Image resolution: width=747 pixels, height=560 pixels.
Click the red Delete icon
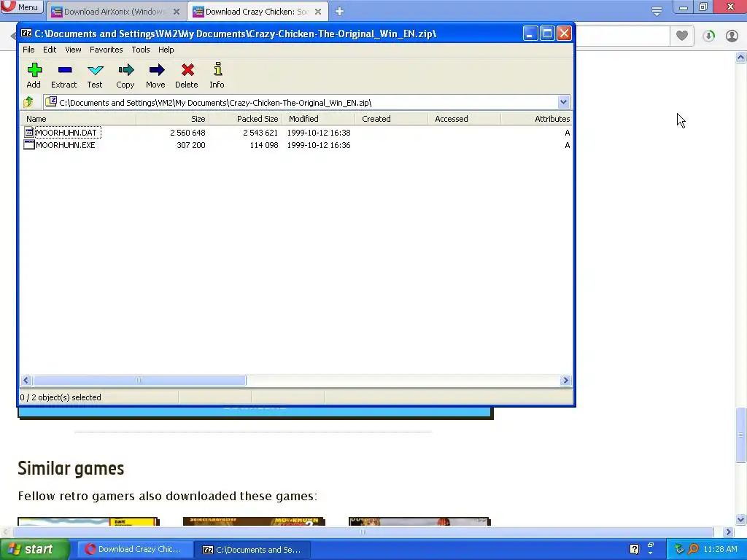[x=187, y=70]
